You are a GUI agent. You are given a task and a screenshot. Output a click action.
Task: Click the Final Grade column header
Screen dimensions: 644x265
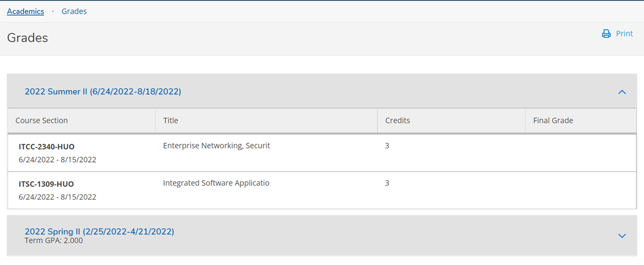tap(553, 120)
